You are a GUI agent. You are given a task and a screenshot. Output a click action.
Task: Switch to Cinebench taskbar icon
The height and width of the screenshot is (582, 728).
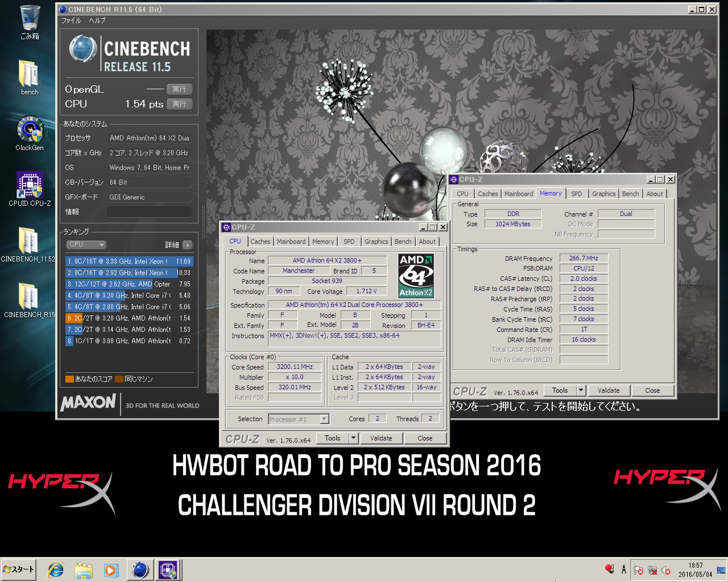(x=140, y=570)
